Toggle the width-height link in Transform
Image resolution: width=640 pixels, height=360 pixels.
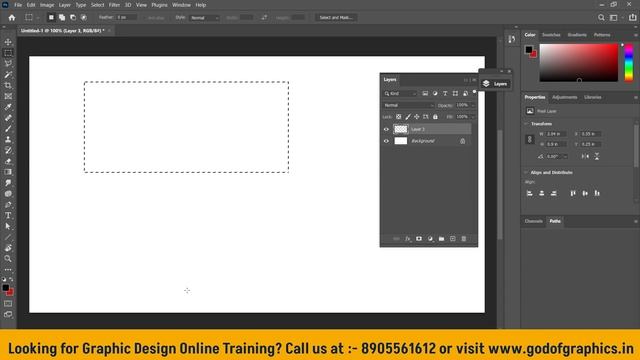(529, 139)
